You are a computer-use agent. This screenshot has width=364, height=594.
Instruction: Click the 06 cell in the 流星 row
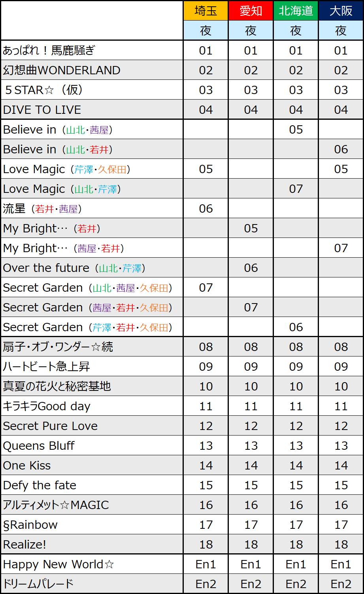click(x=206, y=209)
